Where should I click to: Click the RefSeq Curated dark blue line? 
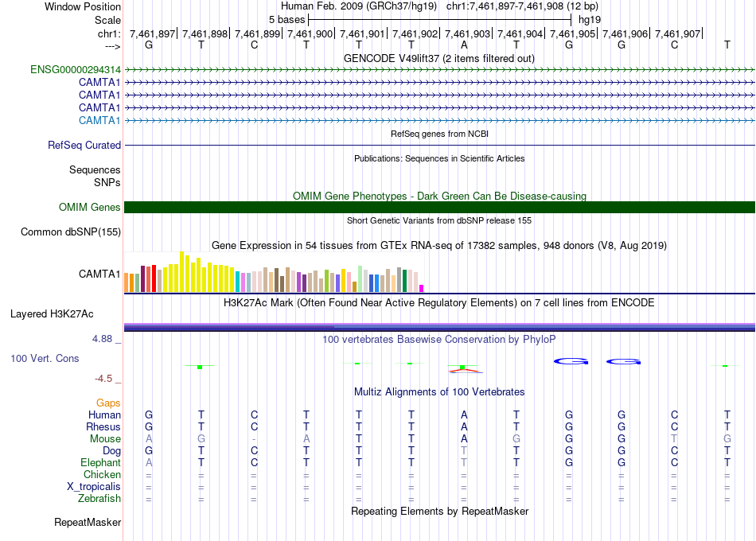439,145
